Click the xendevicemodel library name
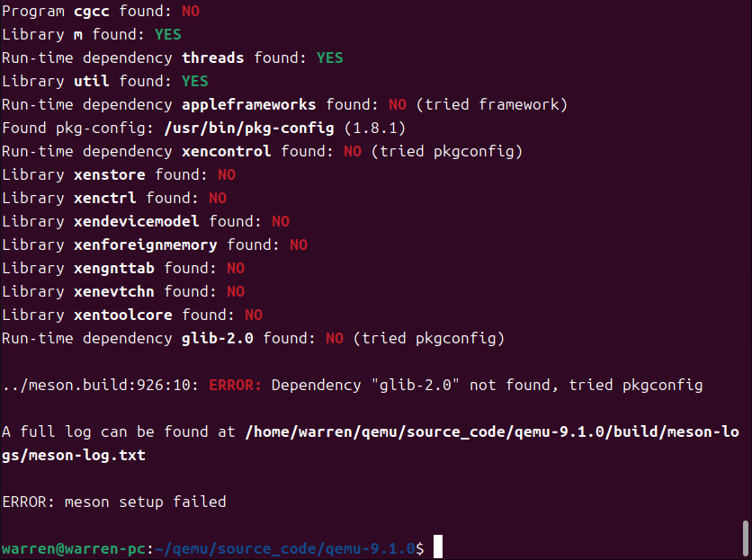The image size is (752, 560). [136, 221]
